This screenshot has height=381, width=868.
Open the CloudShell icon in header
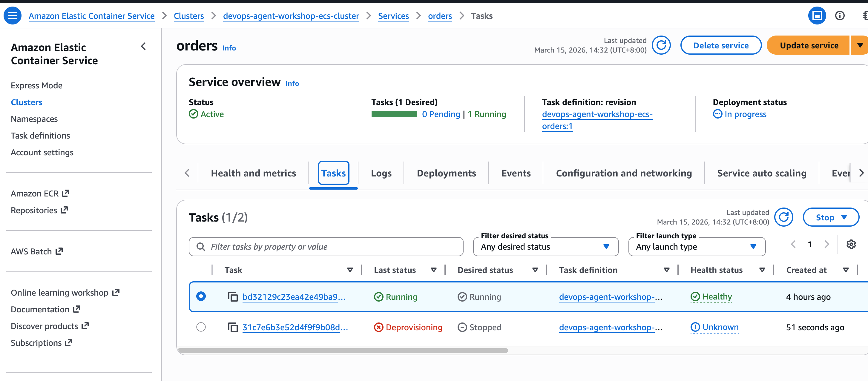click(817, 16)
